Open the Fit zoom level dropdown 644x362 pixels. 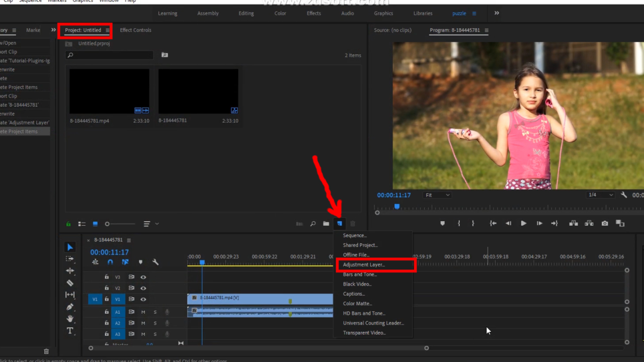click(x=437, y=195)
